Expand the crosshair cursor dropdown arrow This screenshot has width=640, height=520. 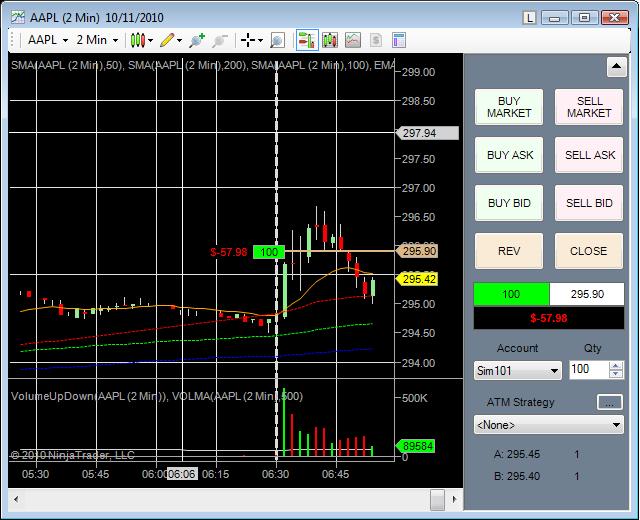pyautogui.click(x=260, y=40)
